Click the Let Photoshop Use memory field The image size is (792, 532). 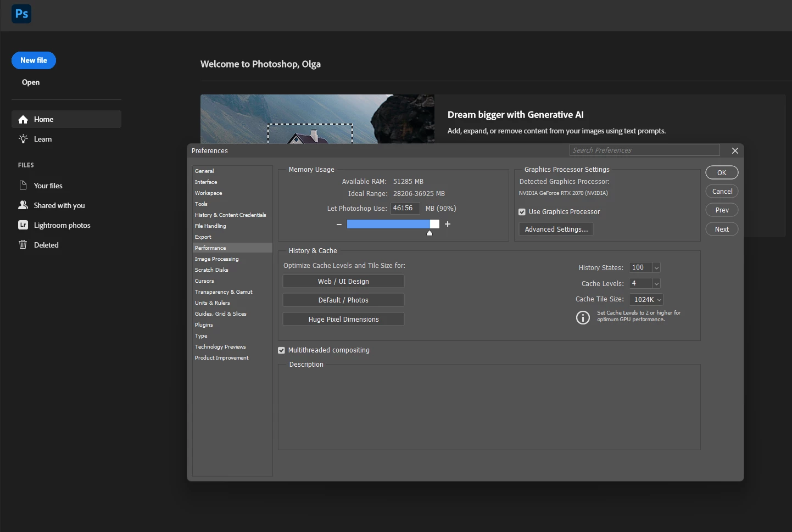(x=405, y=209)
